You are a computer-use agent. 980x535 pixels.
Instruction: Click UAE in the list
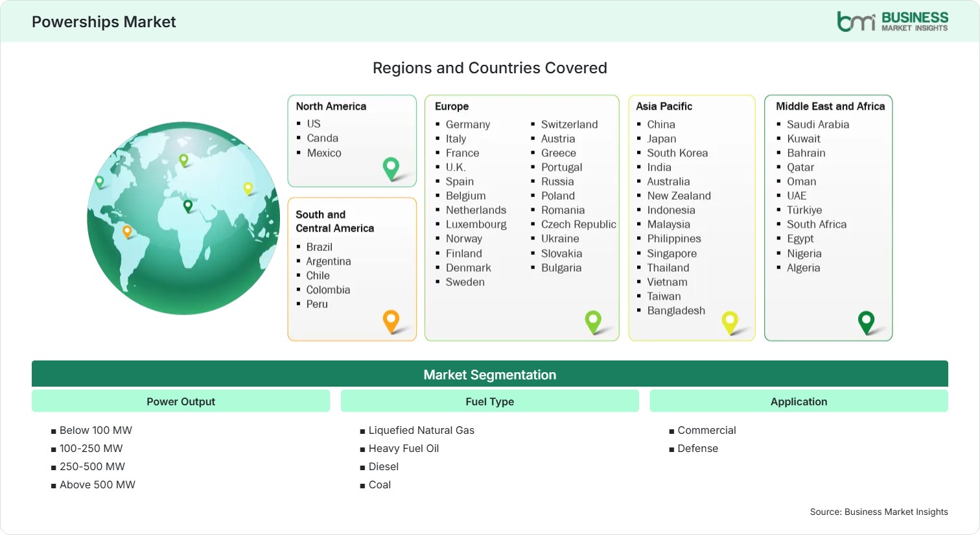(x=797, y=196)
